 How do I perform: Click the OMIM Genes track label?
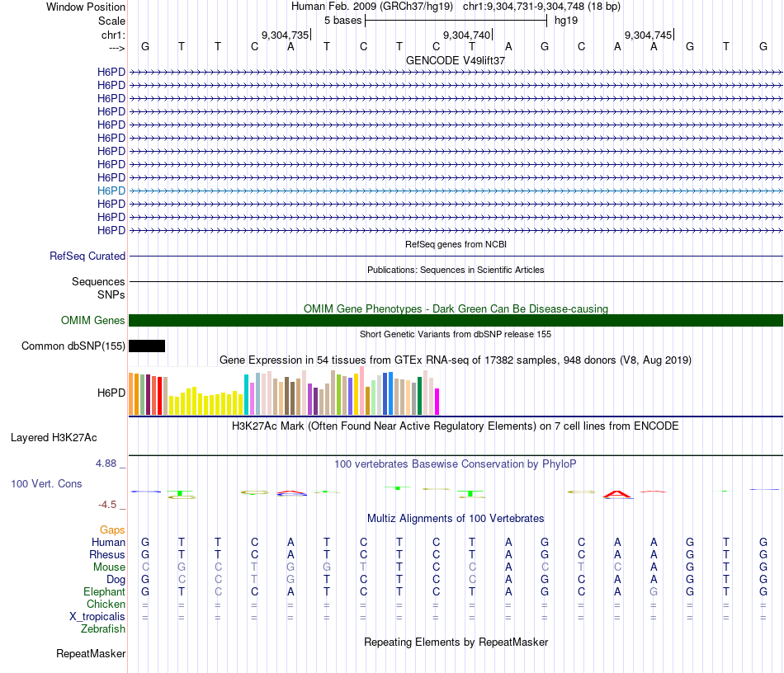point(92,320)
